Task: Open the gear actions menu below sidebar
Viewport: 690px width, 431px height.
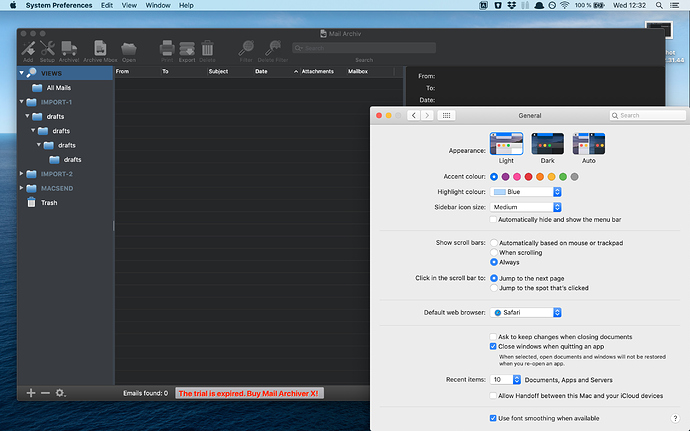Action: click(60, 393)
